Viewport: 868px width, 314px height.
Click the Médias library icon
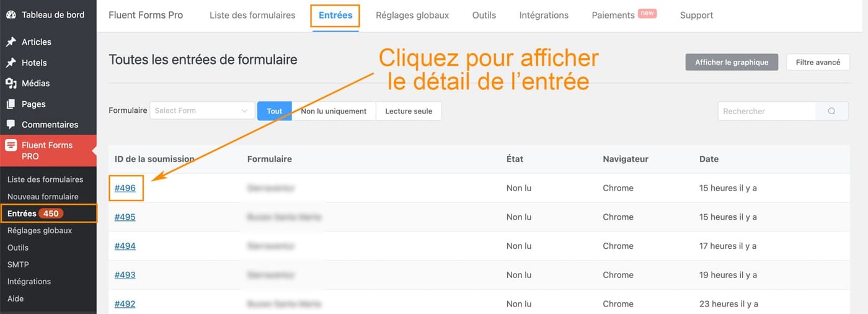coord(11,83)
